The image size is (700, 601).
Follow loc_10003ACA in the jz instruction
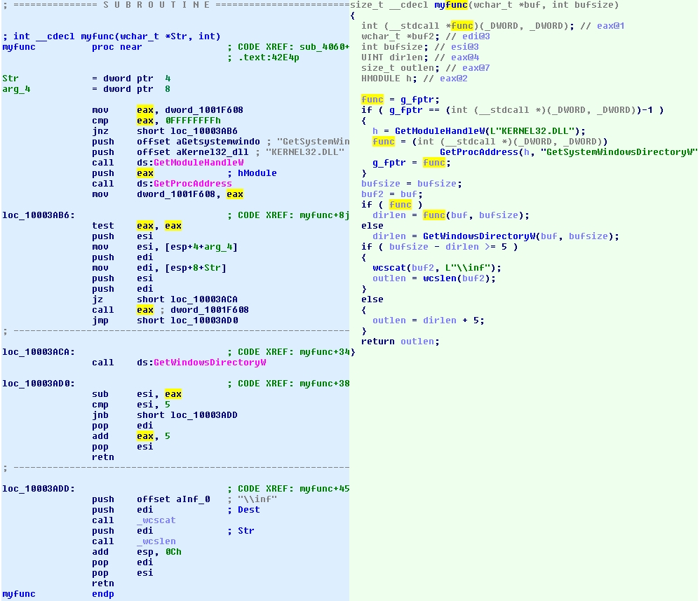(x=203, y=299)
